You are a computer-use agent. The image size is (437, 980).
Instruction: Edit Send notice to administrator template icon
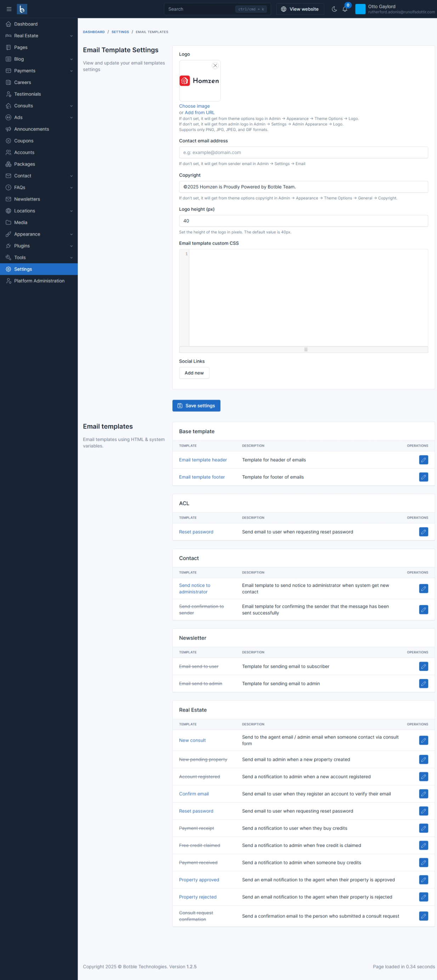[x=423, y=588]
